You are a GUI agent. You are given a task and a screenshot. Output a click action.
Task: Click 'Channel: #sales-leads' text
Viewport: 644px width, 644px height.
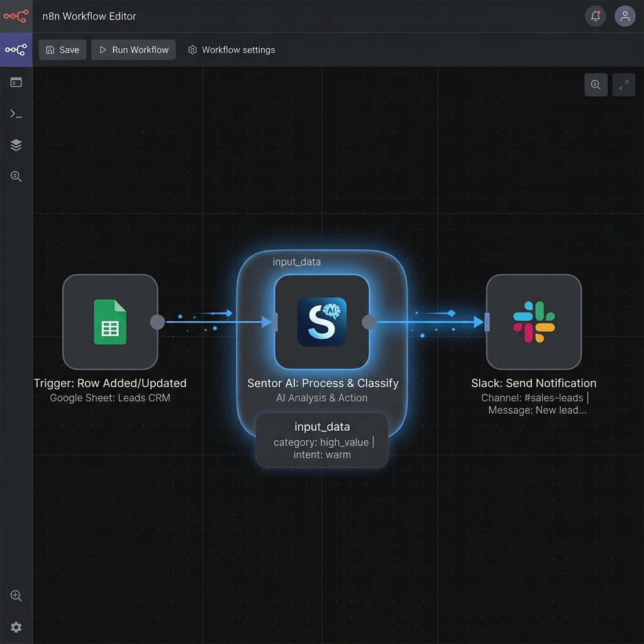(532, 398)
